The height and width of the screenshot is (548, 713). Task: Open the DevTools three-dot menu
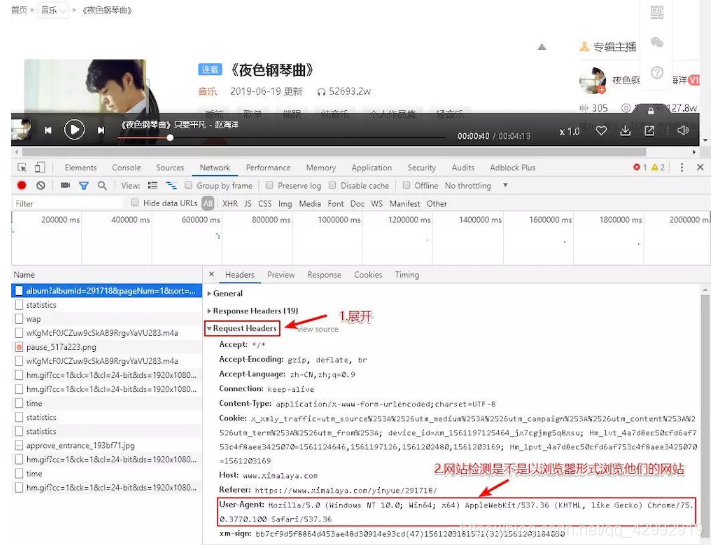click(x=682, y=167)
